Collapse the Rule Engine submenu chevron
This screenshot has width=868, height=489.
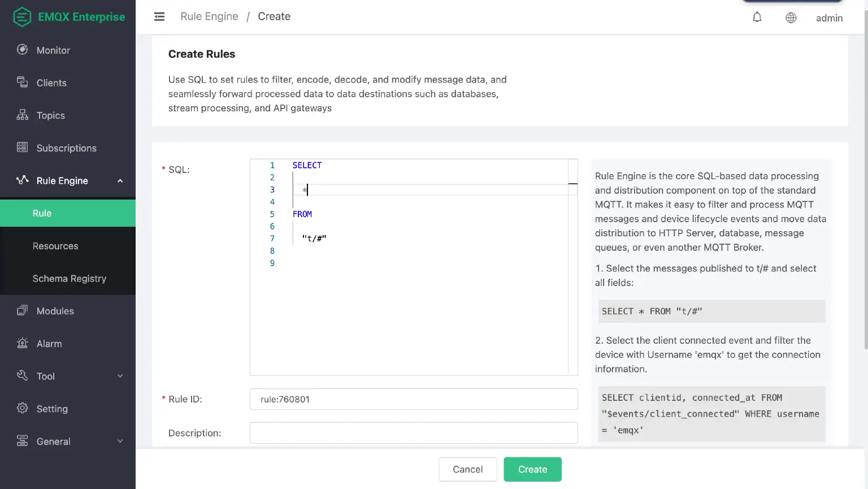coord(120,181)
